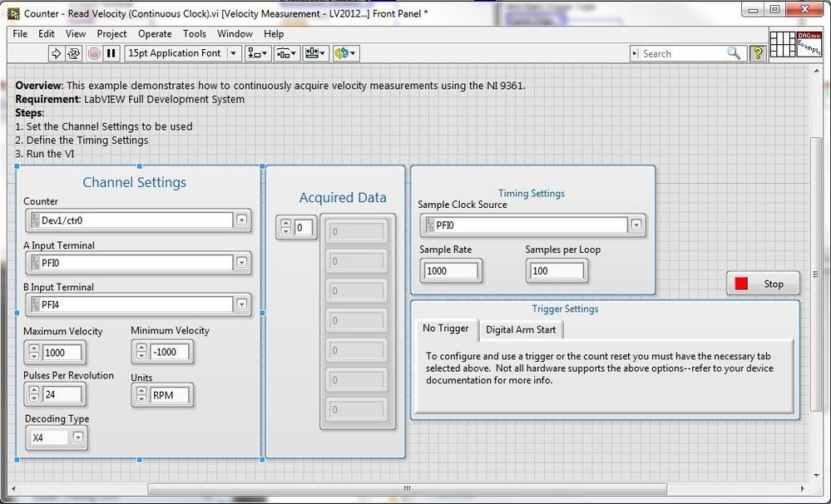Click the Sample Rate input field

coord(451,271)
